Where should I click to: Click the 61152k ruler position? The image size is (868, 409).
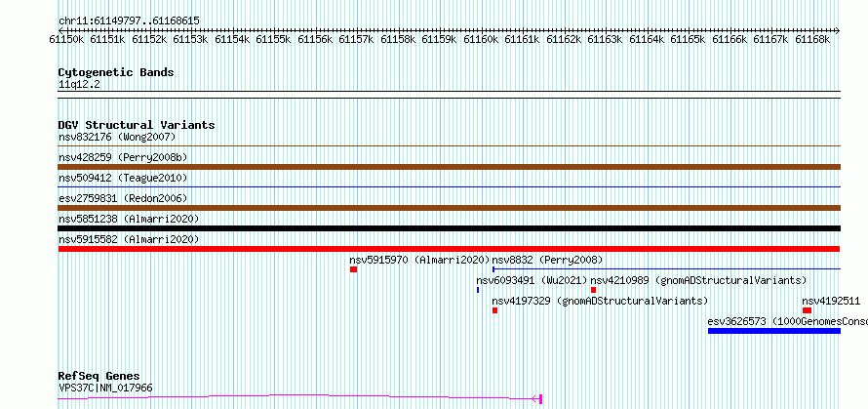[x=149, y=40]
